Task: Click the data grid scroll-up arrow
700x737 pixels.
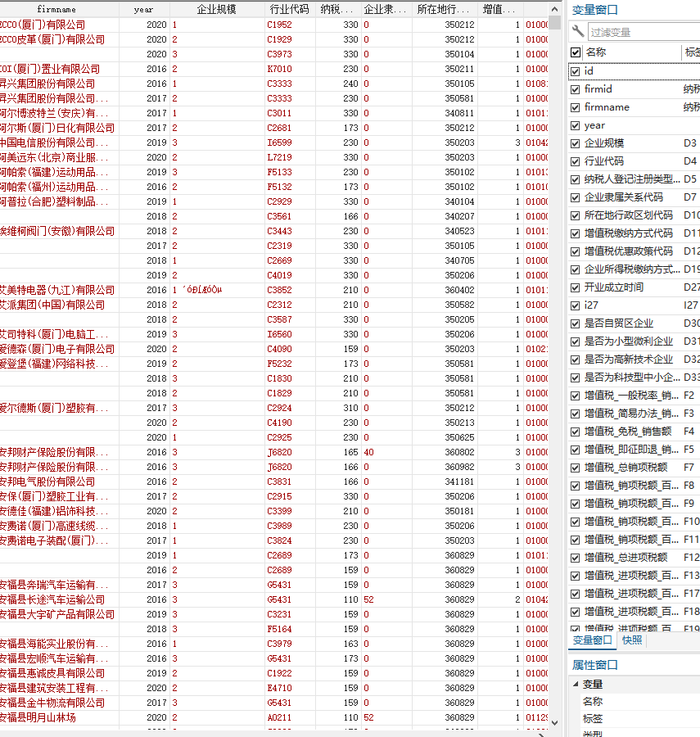Action: (555, 7)
